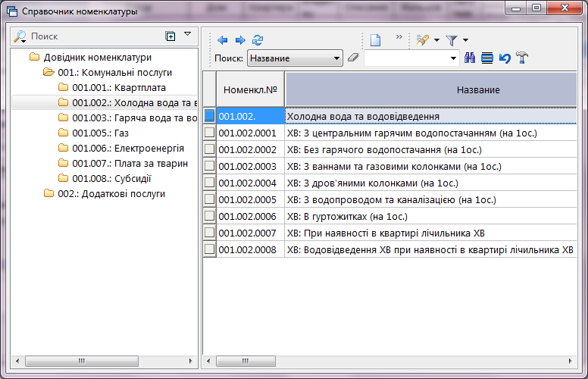Sort by the Номенкл.№ column header

click(x=250, y=89)
